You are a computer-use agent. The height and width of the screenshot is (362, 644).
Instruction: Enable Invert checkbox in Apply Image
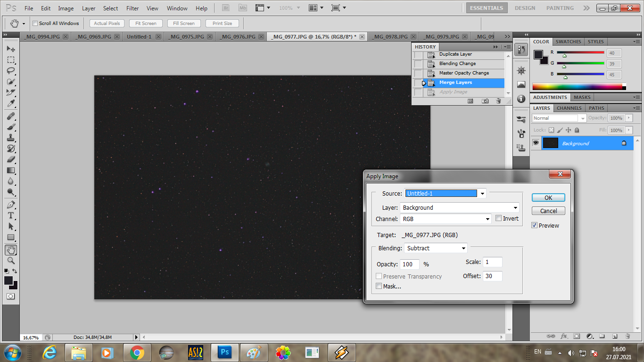pos(499,219)
